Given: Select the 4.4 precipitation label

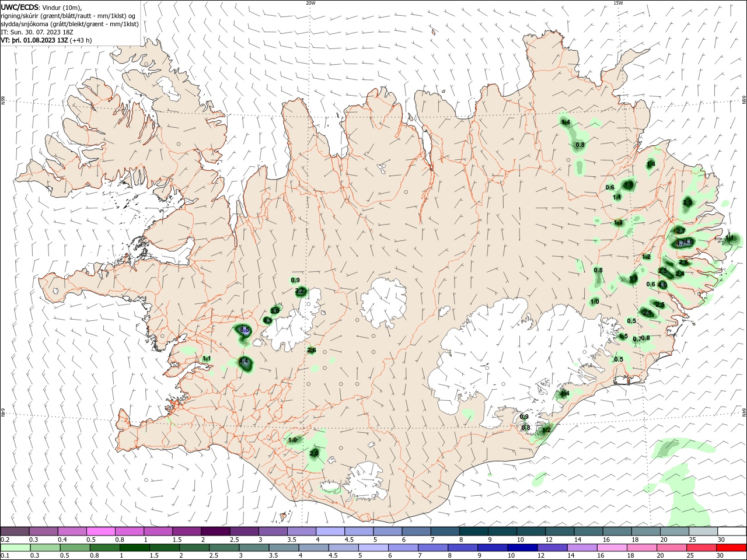Looking at the screenshot, I should point(244,362).
